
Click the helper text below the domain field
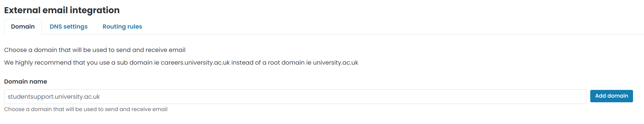[x=86, y=109]
